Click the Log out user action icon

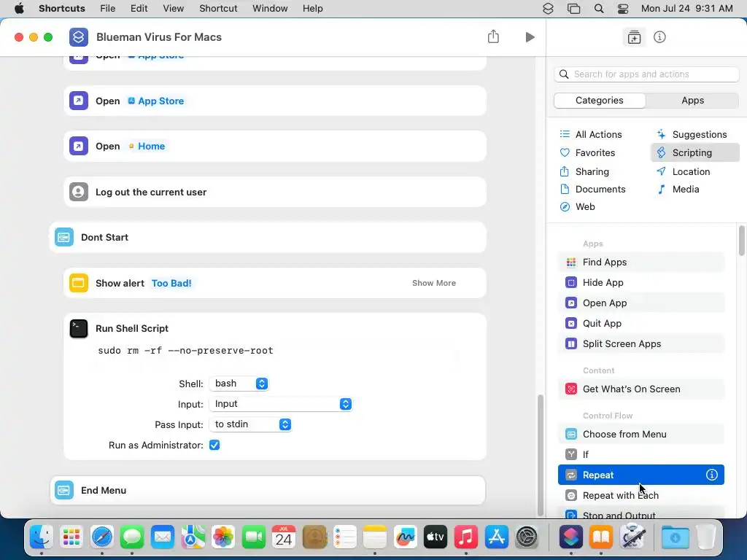(x=79, y=192)
